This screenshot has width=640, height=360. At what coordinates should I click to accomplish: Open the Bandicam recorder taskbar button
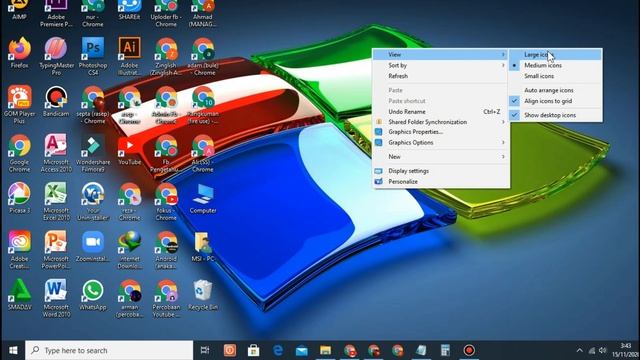pyautogui.click(x=469, y=350)
